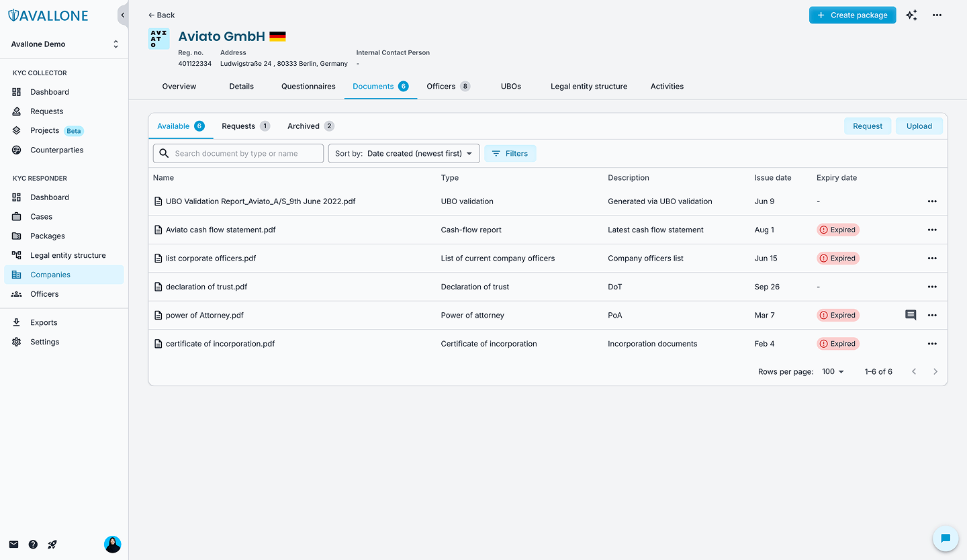Open more options for Aviato cash flow statement
The image size is (967, 560).
click(932, 230)
